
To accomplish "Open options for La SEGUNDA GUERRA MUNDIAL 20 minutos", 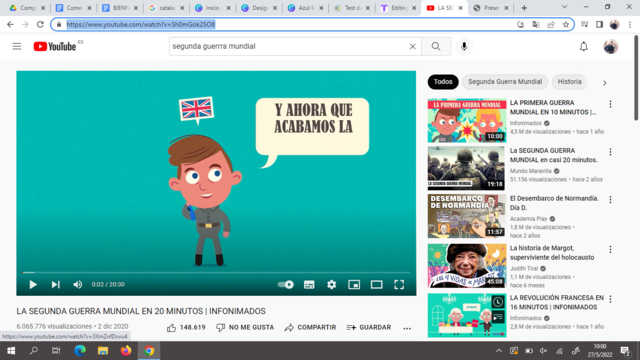I will 610,152.
